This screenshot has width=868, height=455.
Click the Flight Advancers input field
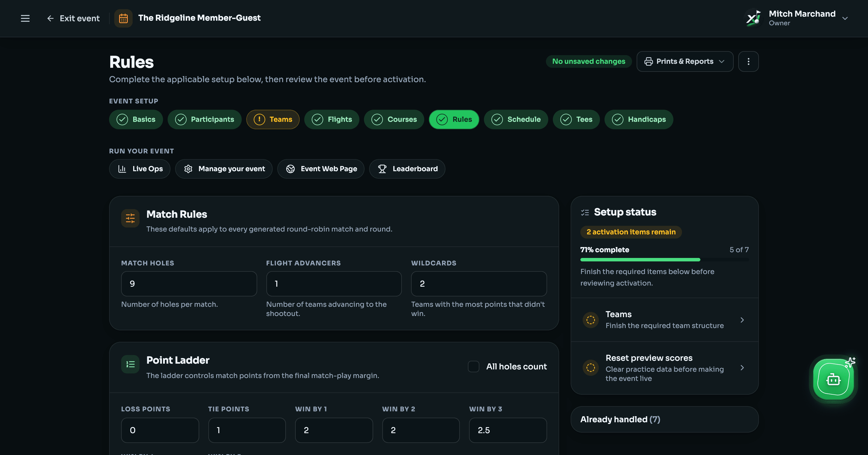[334, 284]
